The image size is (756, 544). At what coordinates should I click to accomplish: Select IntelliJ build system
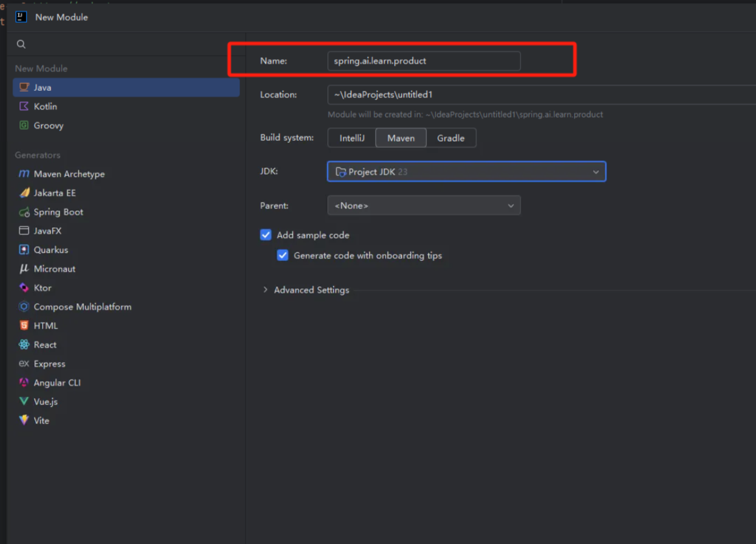pyautogui.click(x=351, y=138)
